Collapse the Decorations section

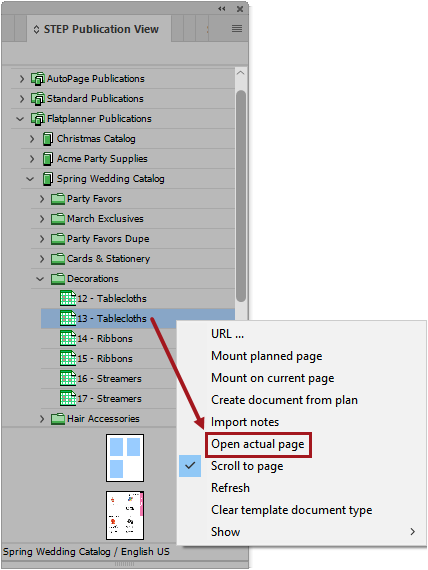(40, 279)
